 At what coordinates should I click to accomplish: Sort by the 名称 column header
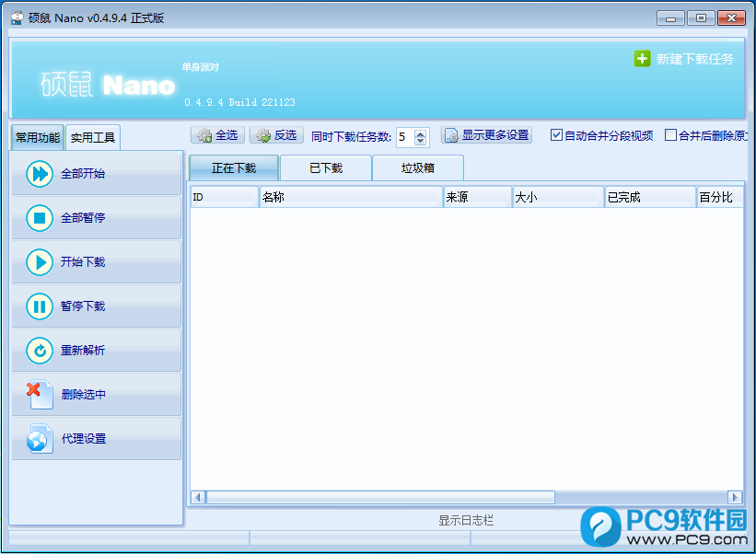pyautogui.click(x=351, y=197)
